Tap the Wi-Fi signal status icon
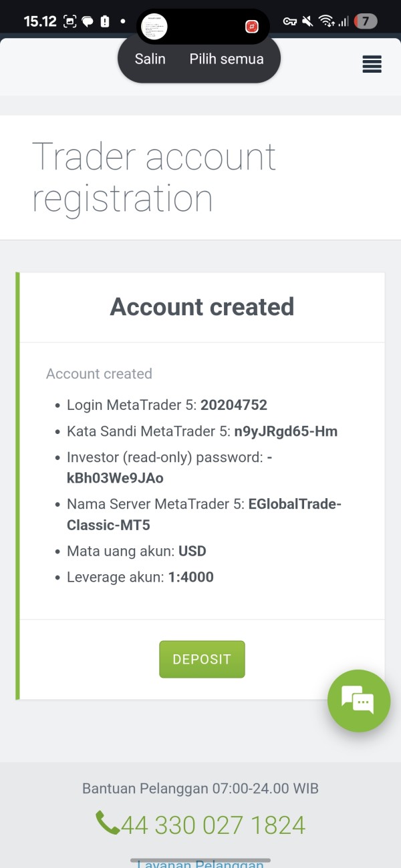Viewport: 401px width, 868px height. pos(326,21)
